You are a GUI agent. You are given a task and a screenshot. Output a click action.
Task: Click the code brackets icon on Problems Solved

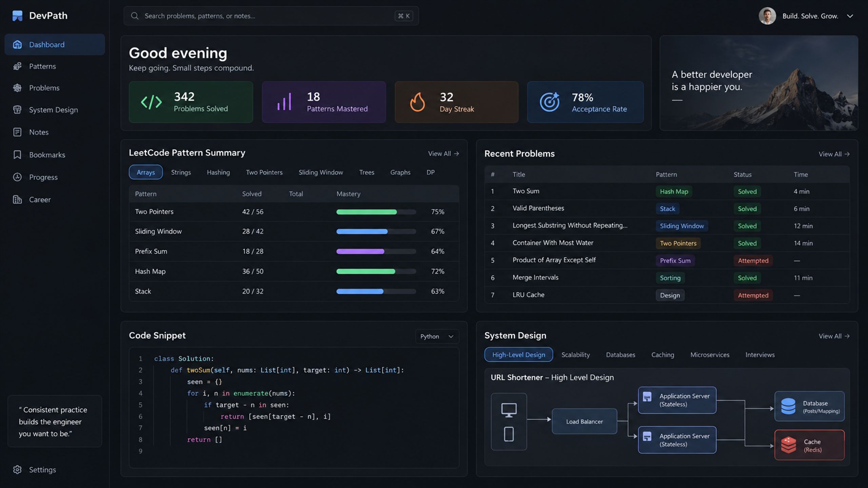tap(151, 102)
